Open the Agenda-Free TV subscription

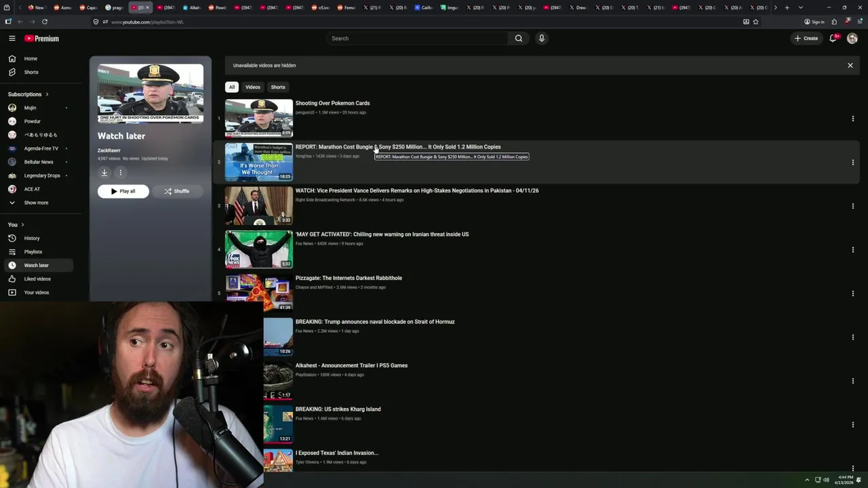[x=39, y=148]
